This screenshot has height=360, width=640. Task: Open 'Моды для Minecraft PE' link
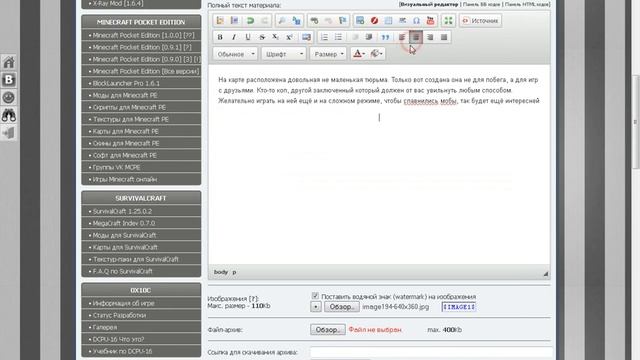click(x=125, y=95)
